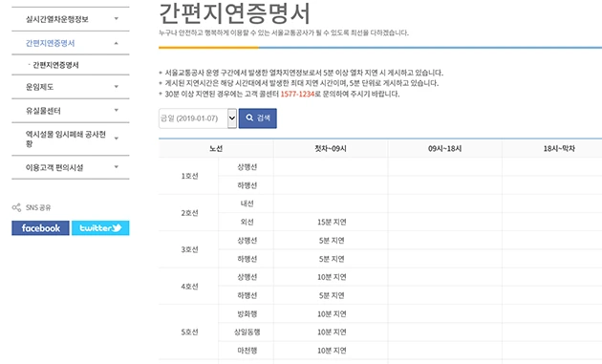
Task: Expand the 실시간열차운행정보 menu arrow
Action: 116,19
